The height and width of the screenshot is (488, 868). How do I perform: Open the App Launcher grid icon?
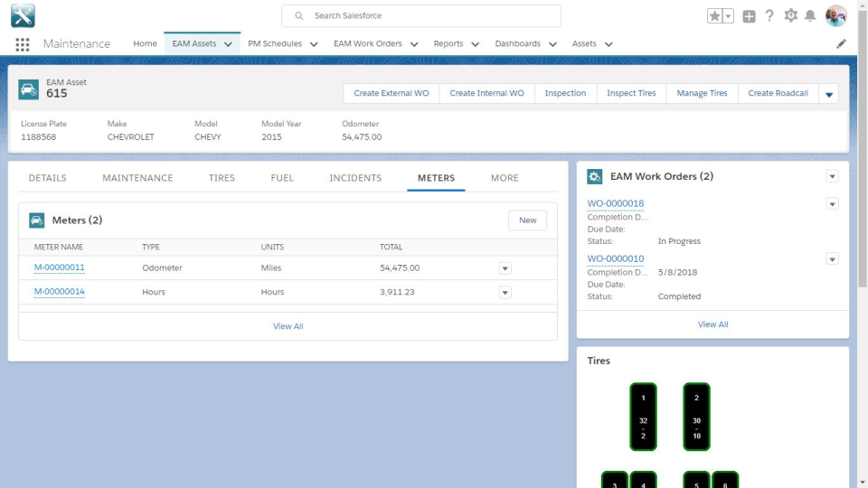point(22,44)
